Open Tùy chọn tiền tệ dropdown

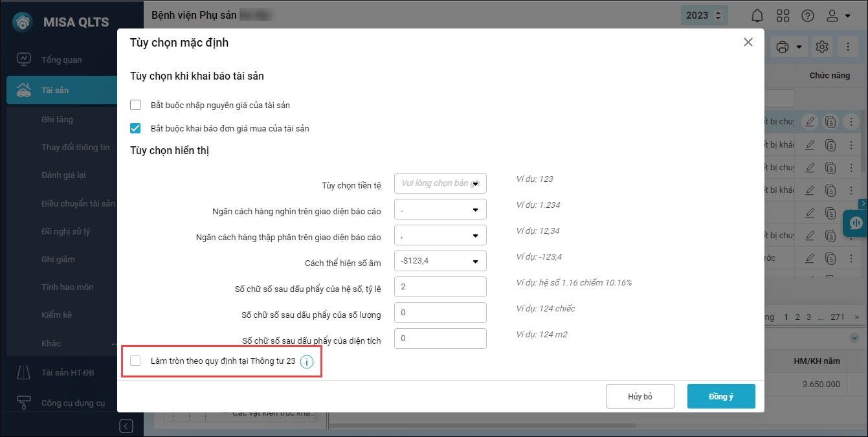tap(440, 183)
